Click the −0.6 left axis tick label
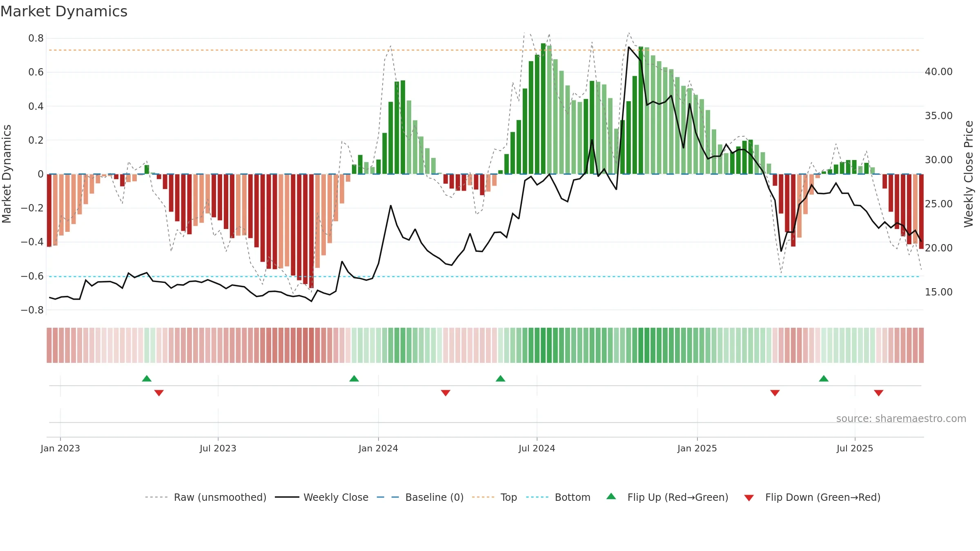This screenshot has height=551, width=980. point(32,276)
